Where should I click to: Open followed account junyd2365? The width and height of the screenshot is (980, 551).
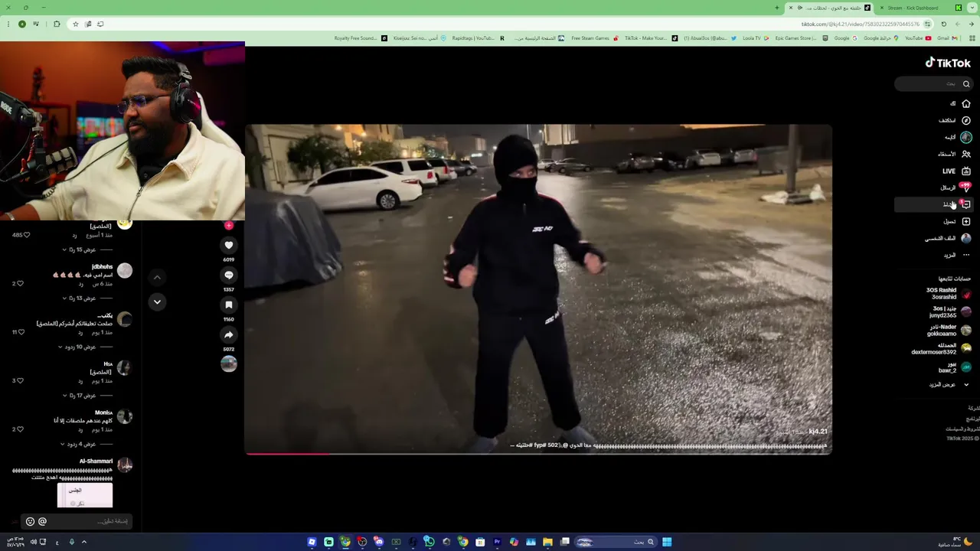(x=949, y=311)
